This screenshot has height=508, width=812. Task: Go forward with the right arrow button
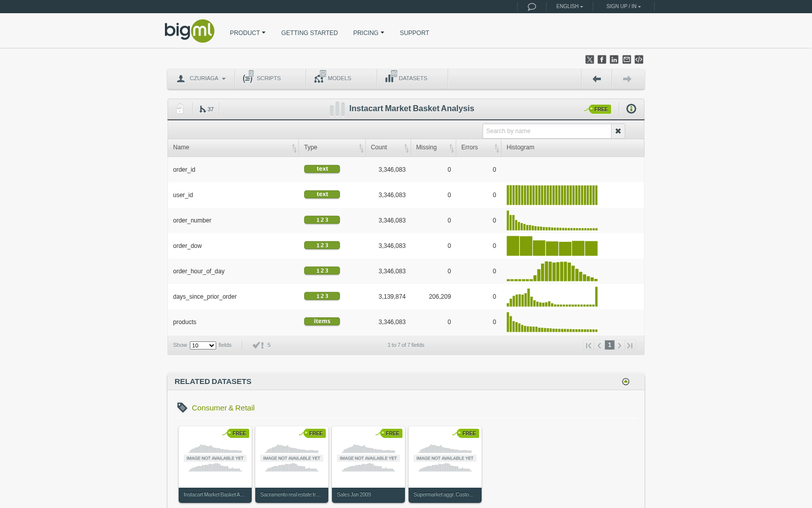pos(627,79)
